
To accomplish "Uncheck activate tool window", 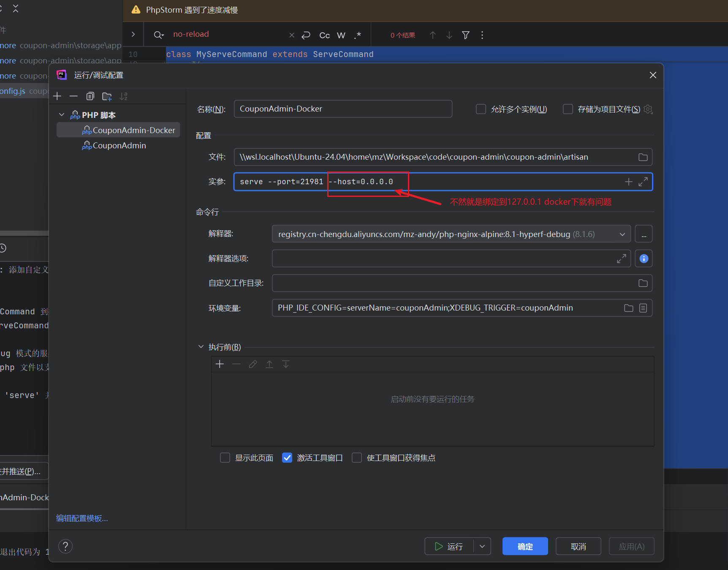I will tap(287, 458).
